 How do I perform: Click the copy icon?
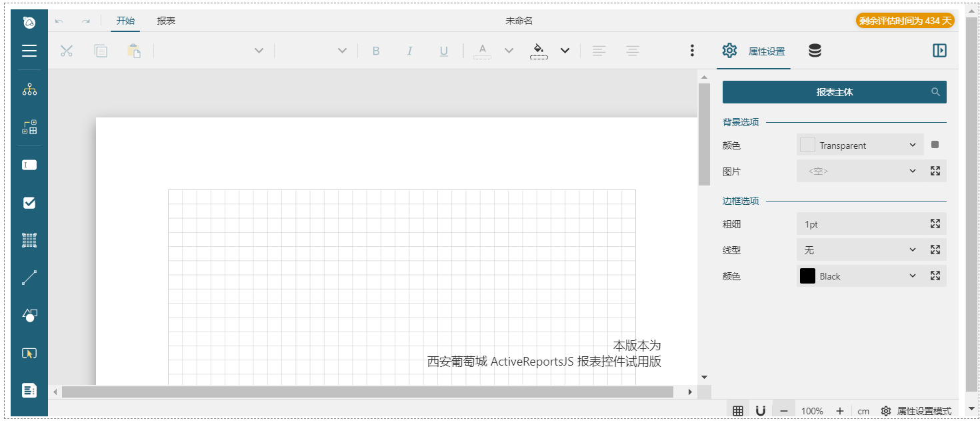101,51
